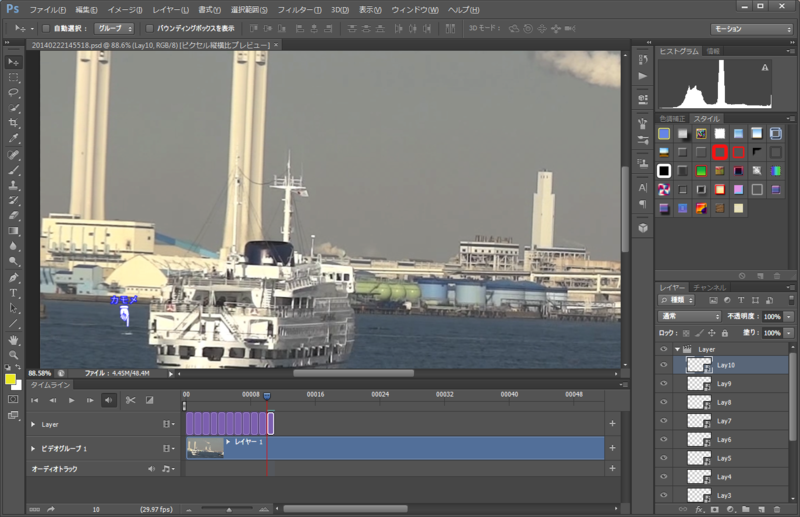Click the 88.58% zoom field
The height and width of the screenshot is (517, 800).
tap(40, 373)
